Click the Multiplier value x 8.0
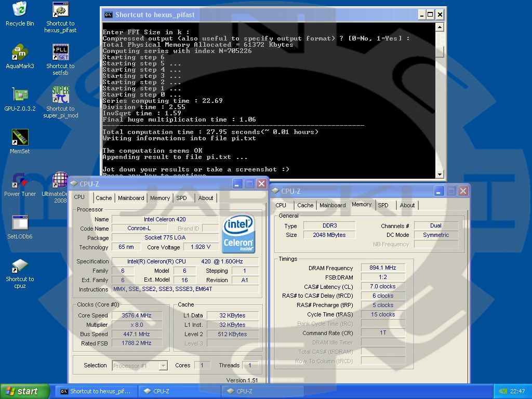The image size is (532, 399). click(x=137, y=325)
